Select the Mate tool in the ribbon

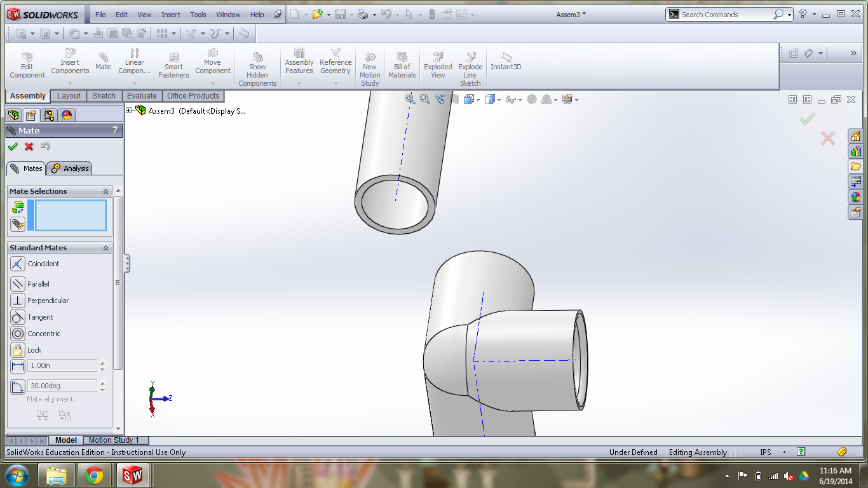tap(103, 62)
